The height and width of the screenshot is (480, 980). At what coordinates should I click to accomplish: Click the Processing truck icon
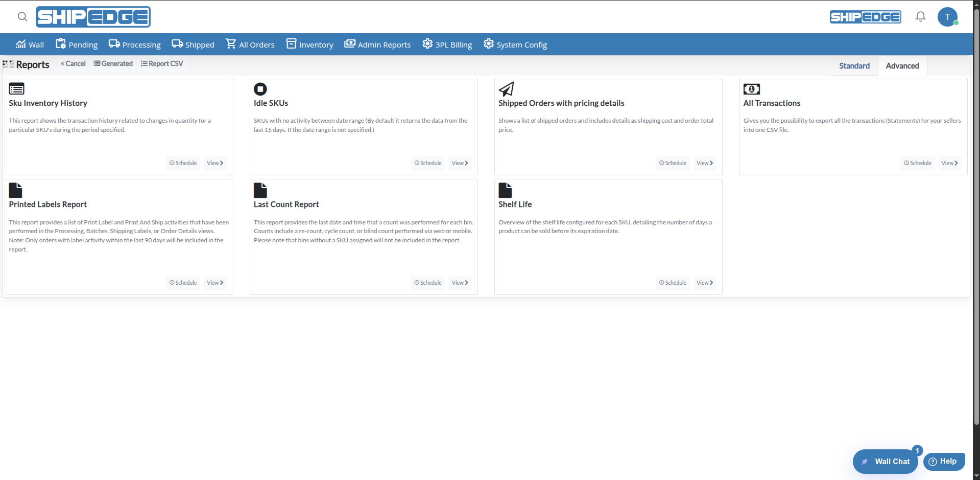click(x=114, y=43)
